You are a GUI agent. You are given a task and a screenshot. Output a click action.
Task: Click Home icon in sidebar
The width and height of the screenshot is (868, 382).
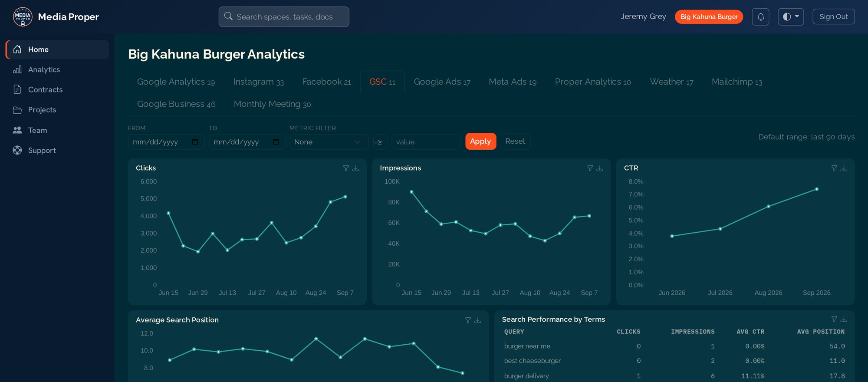point(17,49)
